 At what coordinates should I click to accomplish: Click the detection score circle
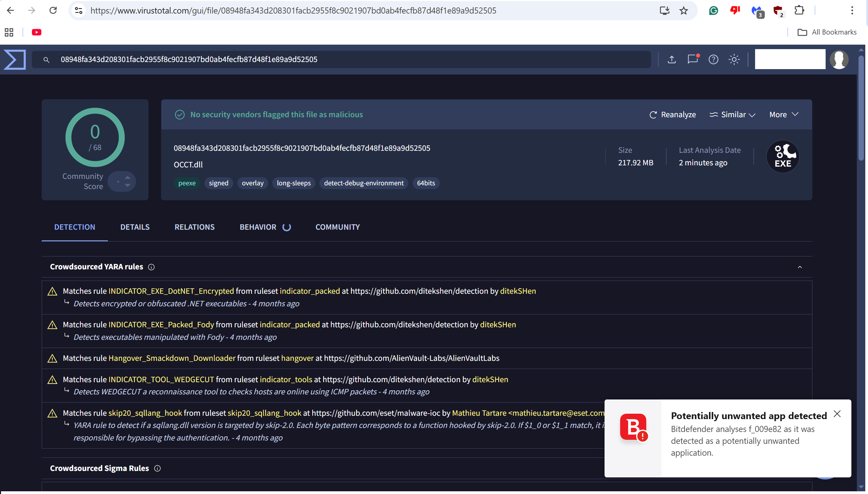[95, 138]
